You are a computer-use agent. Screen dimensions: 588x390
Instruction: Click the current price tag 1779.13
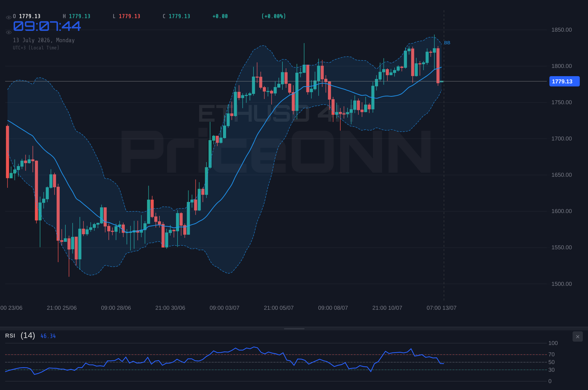[x=564, y=81]
